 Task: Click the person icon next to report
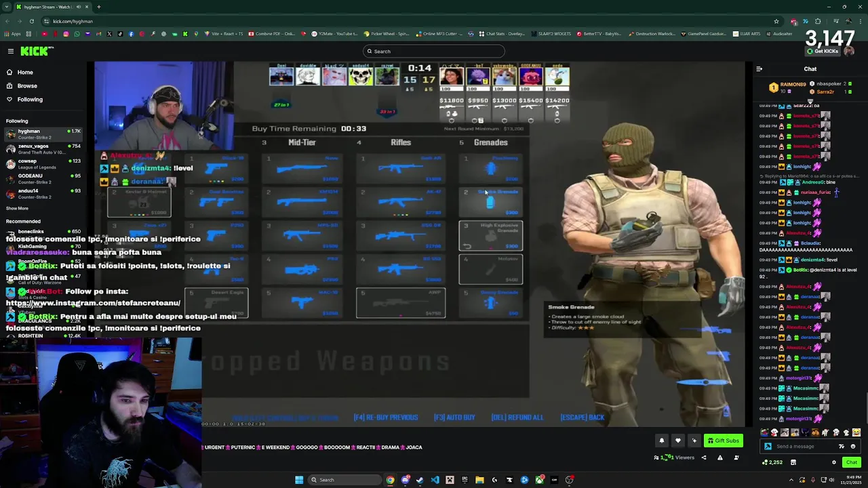(x=736, y=457)
